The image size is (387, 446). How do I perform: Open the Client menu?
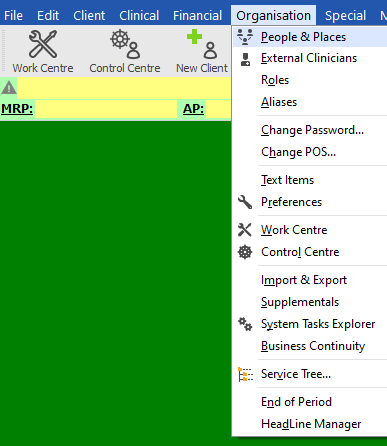[89, 16]
